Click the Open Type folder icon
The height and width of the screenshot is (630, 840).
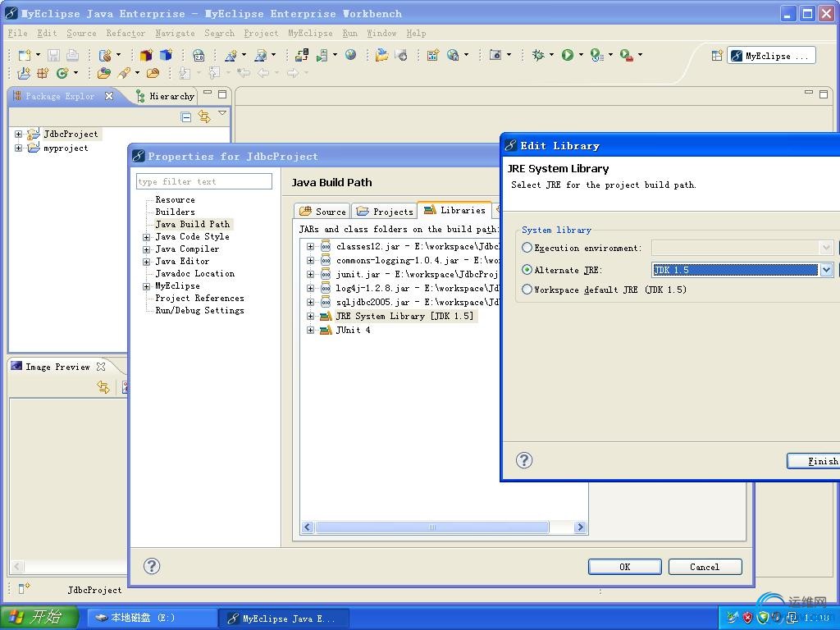point(104,73)
